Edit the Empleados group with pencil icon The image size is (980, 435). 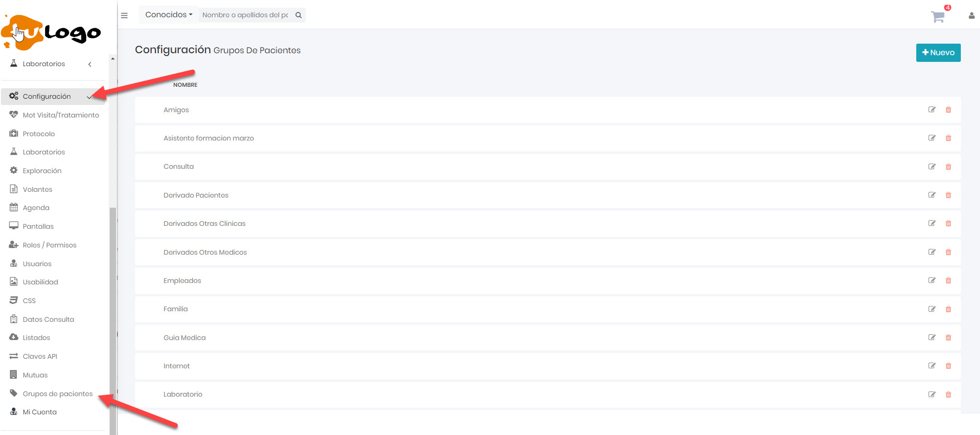[932, 281]
